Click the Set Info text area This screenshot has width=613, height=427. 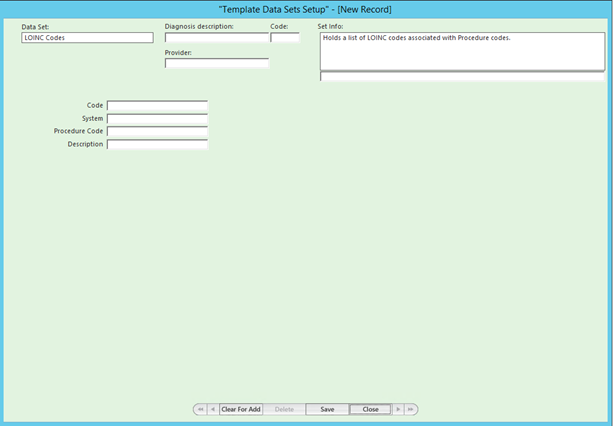tap(462, 51)
